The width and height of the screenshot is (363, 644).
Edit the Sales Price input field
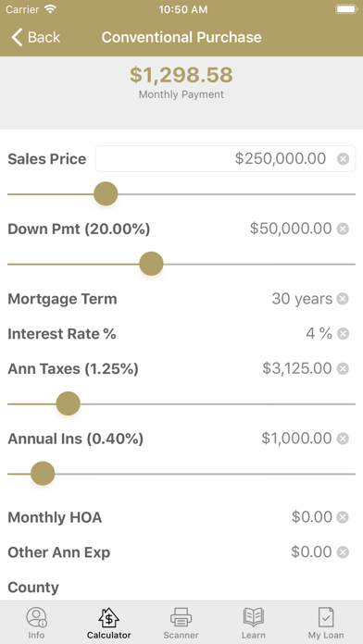pyautogui.click(x=225, y=158)
